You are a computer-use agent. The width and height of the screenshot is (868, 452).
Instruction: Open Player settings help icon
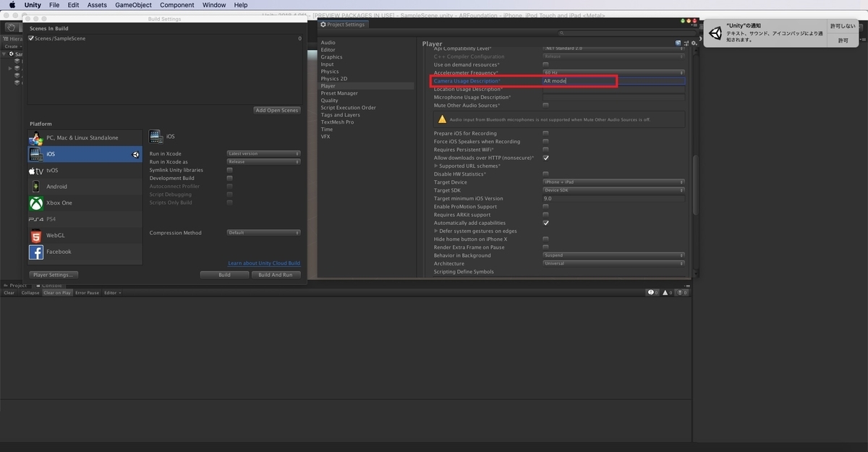click(x=678, y=43)
